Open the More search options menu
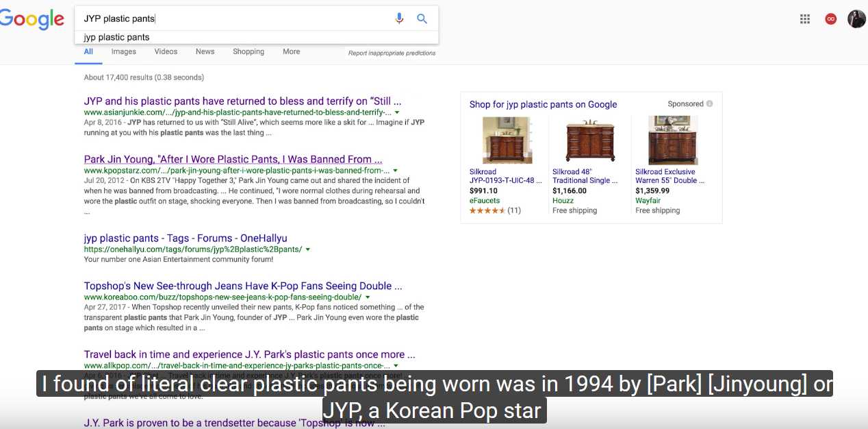 (291, 51)
